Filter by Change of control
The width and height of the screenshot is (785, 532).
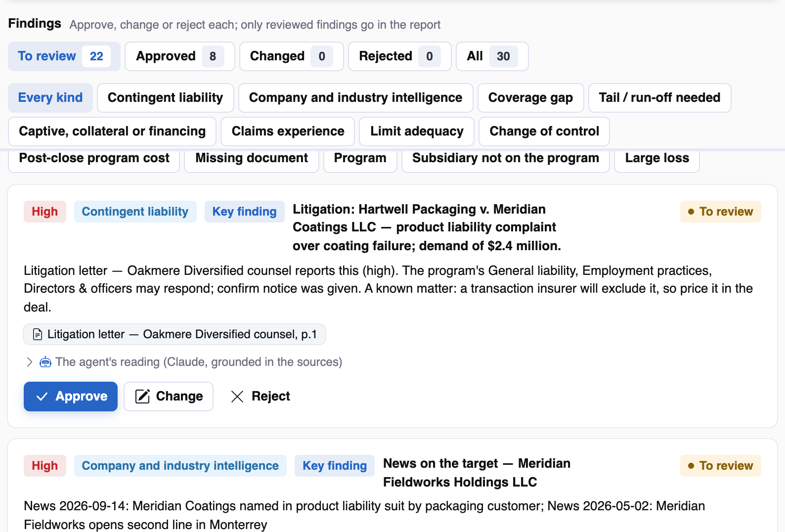point(544,132)
